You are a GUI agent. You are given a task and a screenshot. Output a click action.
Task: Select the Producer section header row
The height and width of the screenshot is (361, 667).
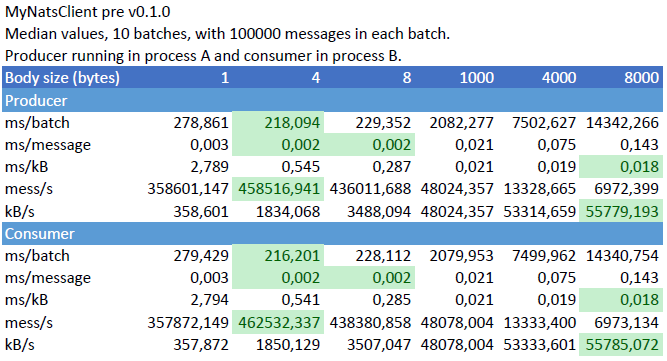click(332, 100)
